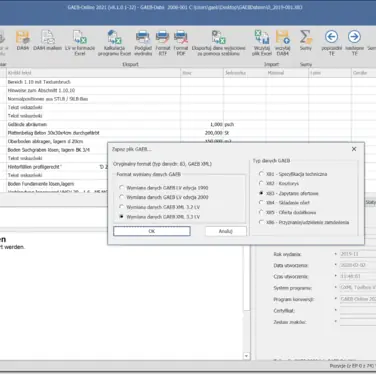This screenshot has height=376, width=376.
Task: Select Wymiana danych GAEB LV edycja 2000
Action: click(164, 197)
